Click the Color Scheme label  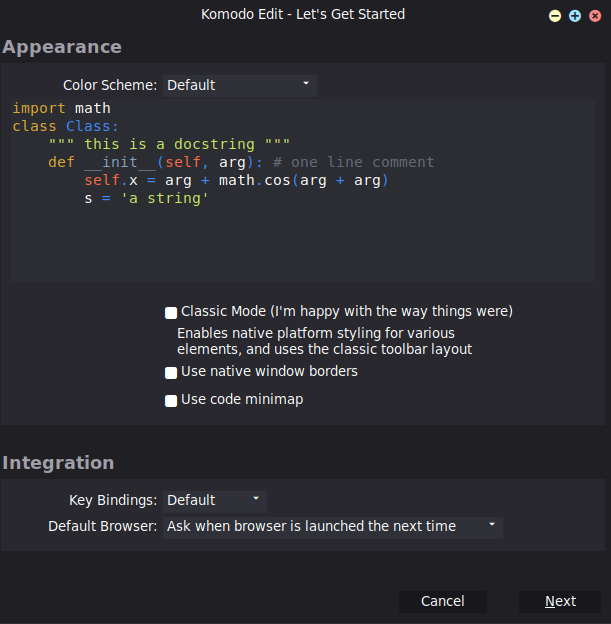[x=110, y=85]
